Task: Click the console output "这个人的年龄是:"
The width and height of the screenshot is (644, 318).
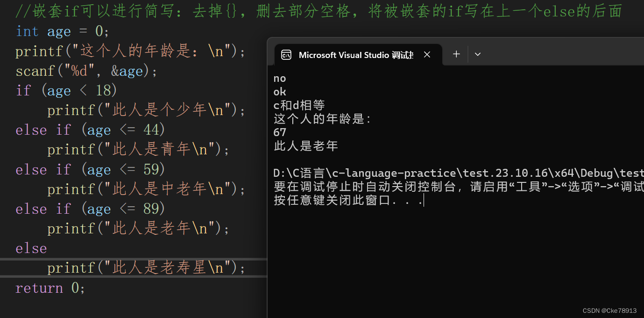Action: (322, 119)
